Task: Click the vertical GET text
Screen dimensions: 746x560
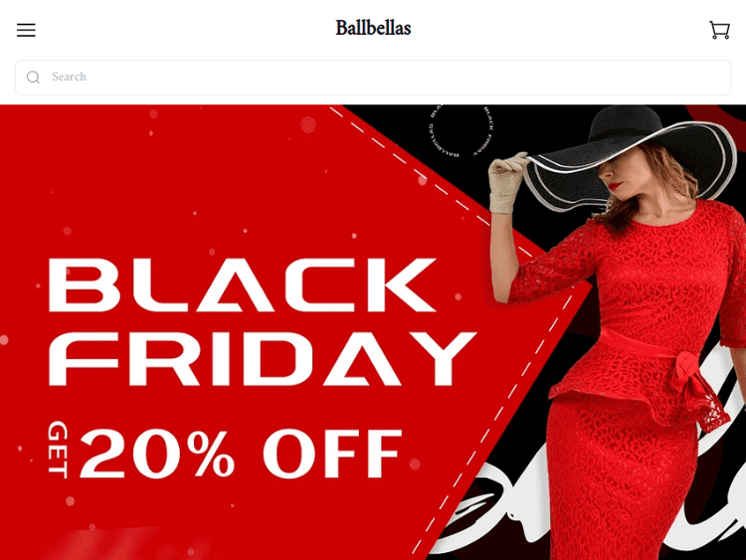Action: [x=58, y=450]
